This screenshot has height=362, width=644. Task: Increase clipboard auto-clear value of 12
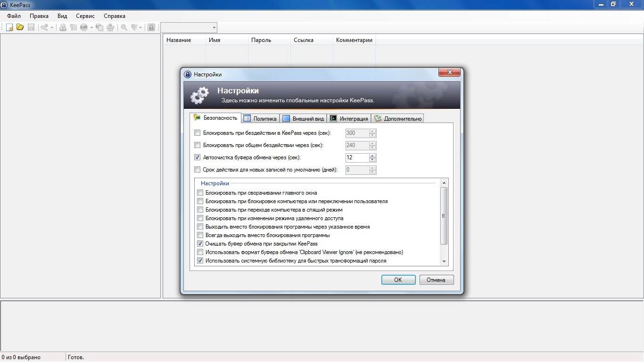pyautogui.click(x=372, y=155)
